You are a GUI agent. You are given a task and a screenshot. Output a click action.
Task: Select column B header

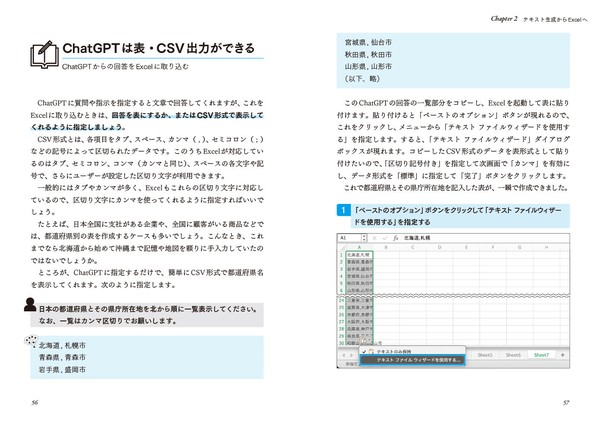point(386,248)
